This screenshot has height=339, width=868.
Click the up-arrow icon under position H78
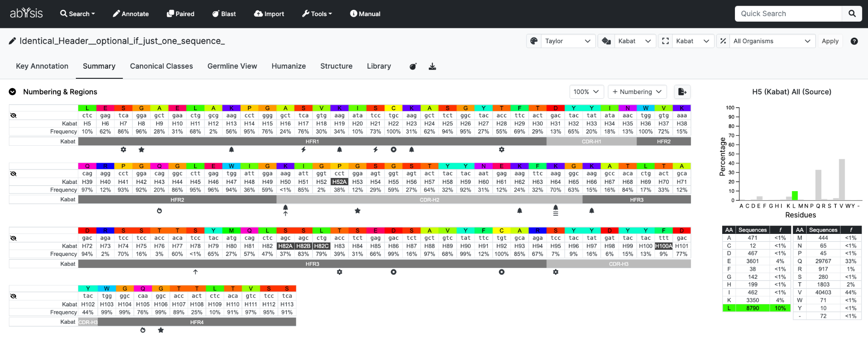coord(195,272)
